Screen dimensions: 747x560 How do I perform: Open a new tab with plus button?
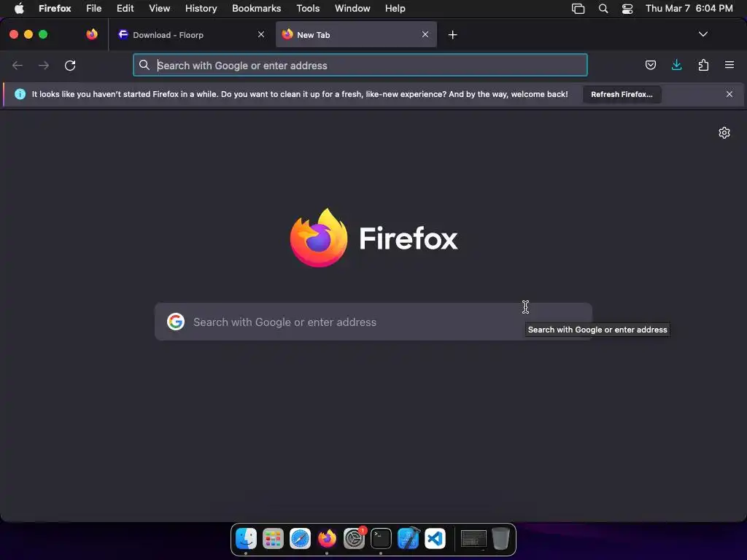pos(452,35)
